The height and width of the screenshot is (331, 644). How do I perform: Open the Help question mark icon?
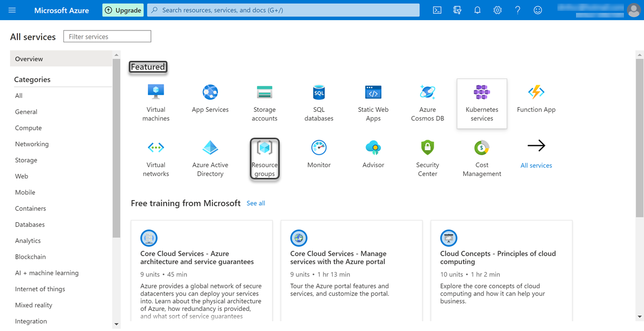(x=517, y=10)
